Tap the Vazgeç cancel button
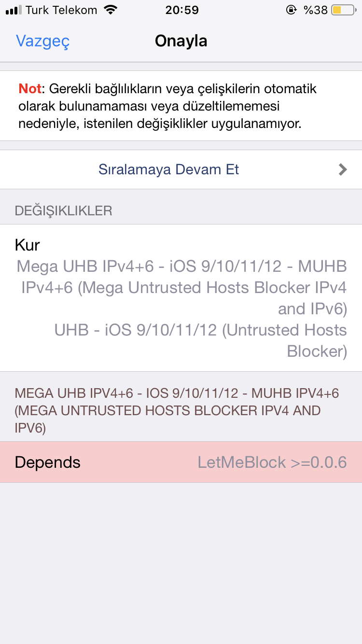This screenshot has height=644, width=362. tap(43, 41)
